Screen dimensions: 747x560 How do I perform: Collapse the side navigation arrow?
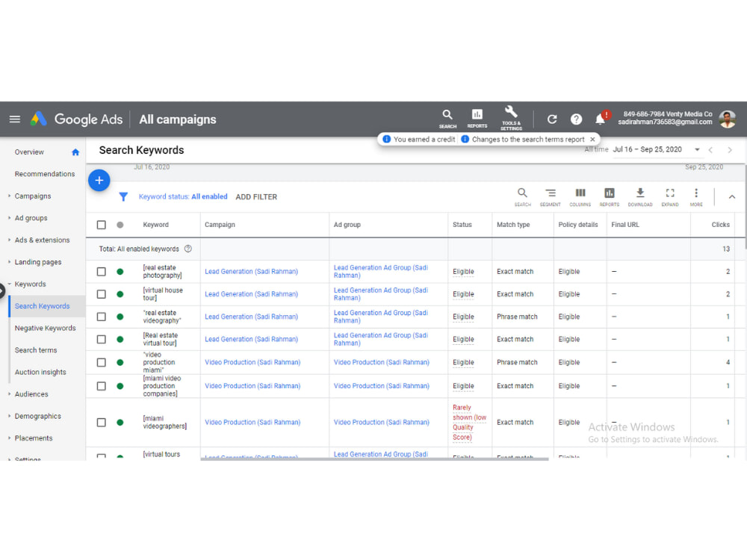tap(2, 290)
